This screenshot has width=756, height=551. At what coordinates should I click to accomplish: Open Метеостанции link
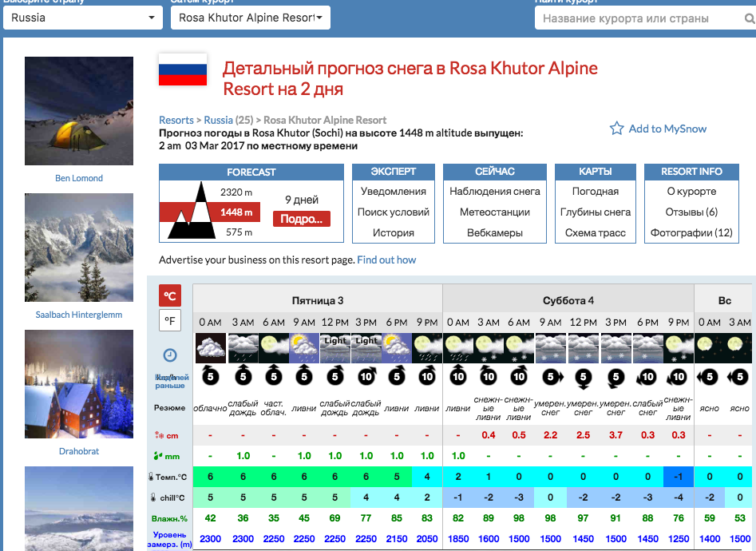(x=495, y=212)
